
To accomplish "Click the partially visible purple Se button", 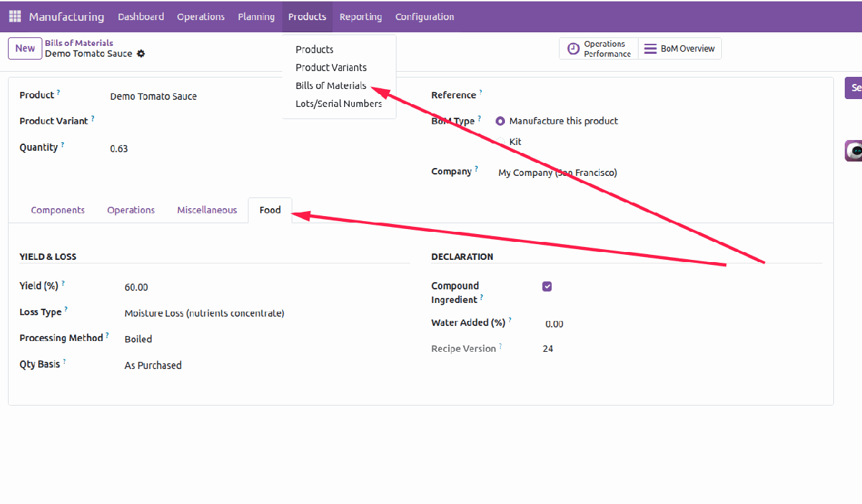I will click(x=853, y=88).
